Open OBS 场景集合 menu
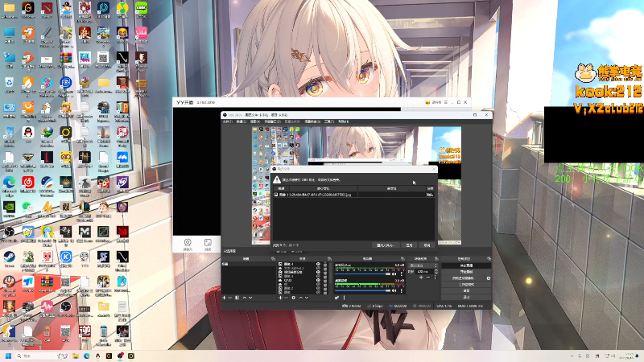This screenshot has width=644, height=362. [x=313, y=121]
